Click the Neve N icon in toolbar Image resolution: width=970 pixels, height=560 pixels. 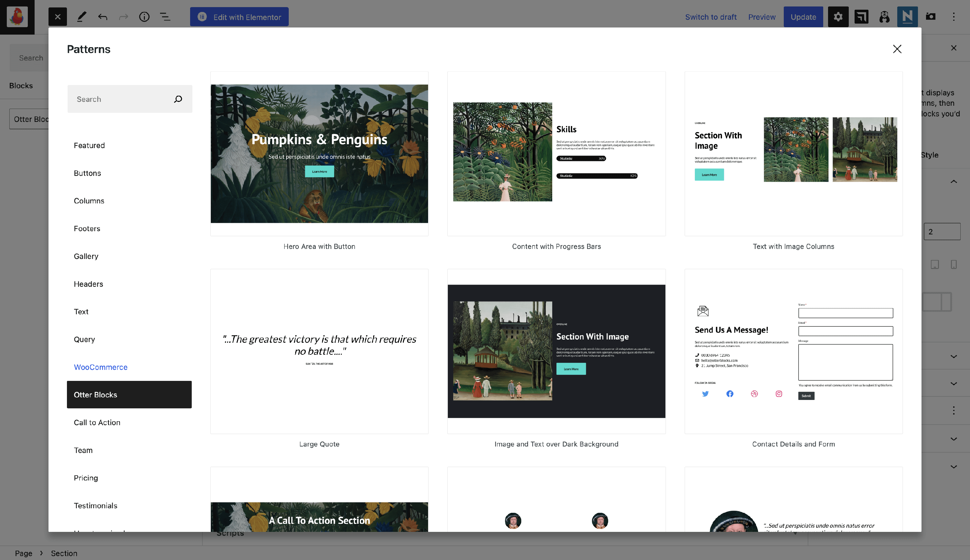(907, 16)
